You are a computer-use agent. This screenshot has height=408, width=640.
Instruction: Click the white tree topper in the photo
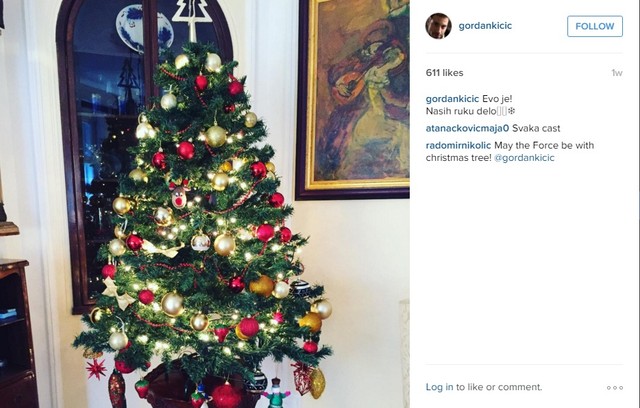(x=192, y=20)
